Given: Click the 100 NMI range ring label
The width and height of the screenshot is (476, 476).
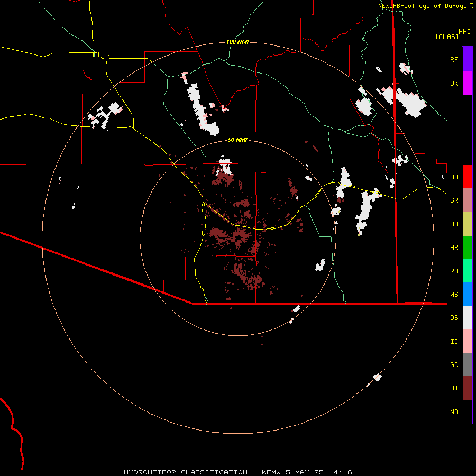Looking at the screenshot, I should (x=237, y=42).
